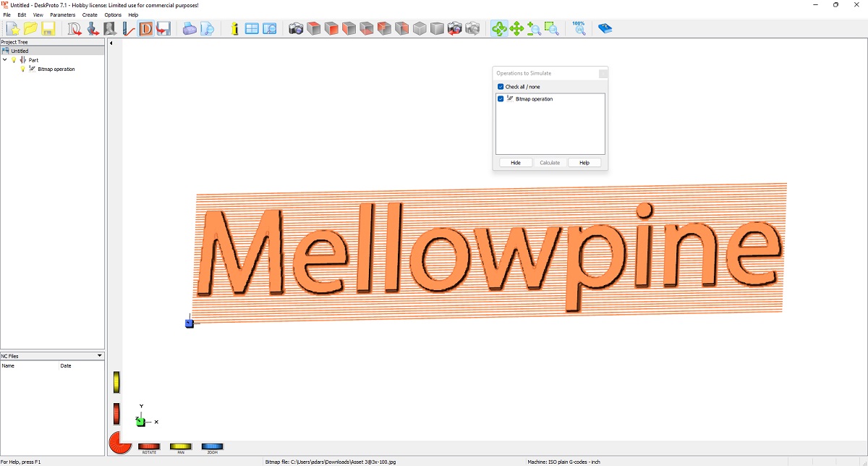Click Help in the Operations to Simulate dialog

584,163
